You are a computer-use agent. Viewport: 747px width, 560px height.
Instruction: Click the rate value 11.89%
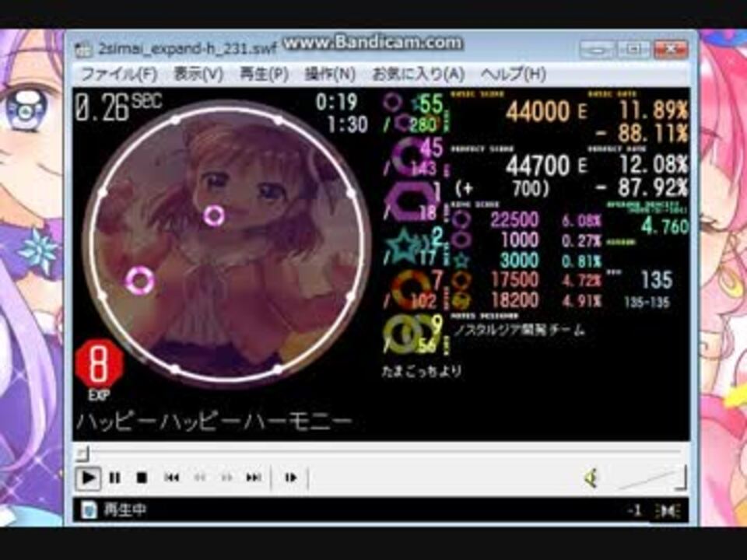654,110
